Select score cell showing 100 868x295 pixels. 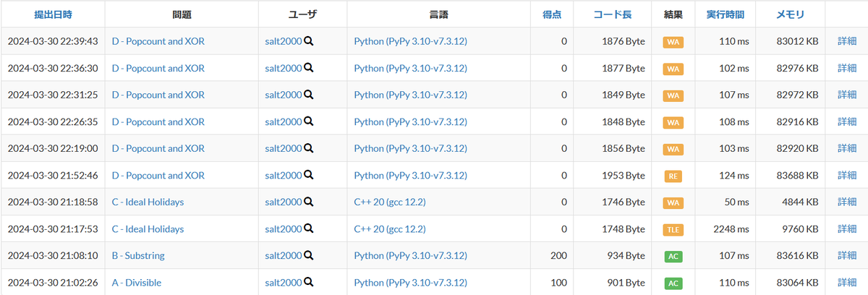(x=559, y=282)
